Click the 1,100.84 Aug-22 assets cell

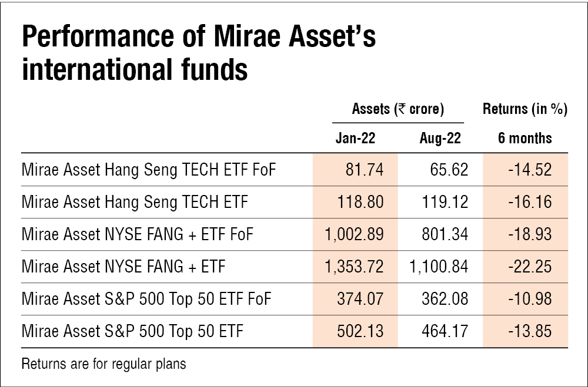tap(439, 267)
